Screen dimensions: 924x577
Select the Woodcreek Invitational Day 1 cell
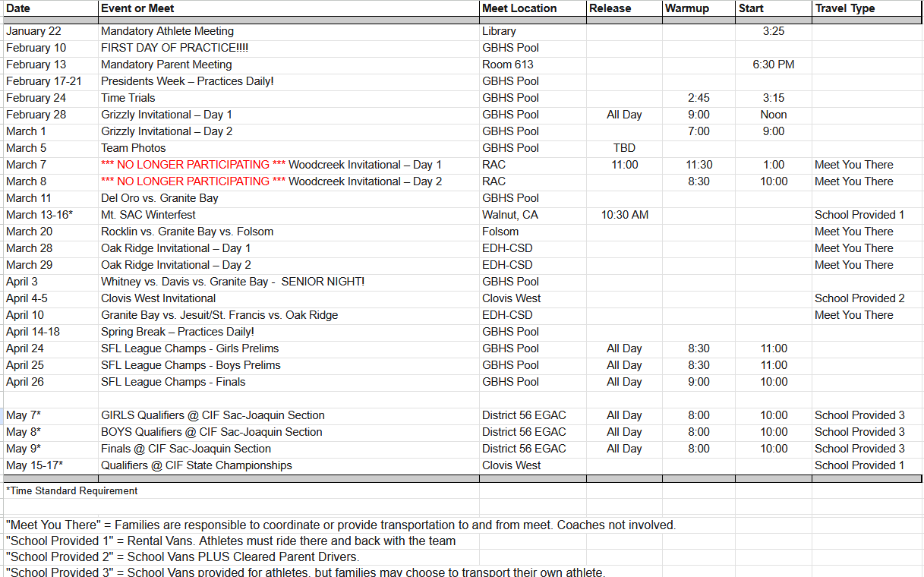[x=271, y=165]
